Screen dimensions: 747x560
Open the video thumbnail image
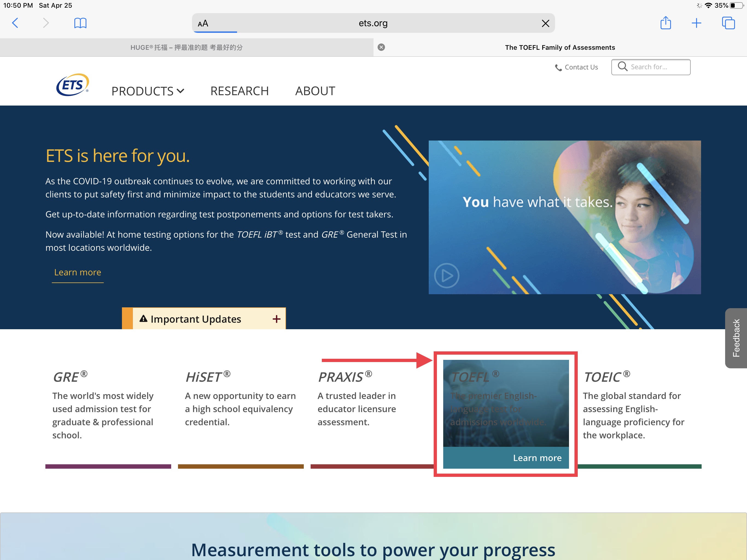(x=564, y=217)
